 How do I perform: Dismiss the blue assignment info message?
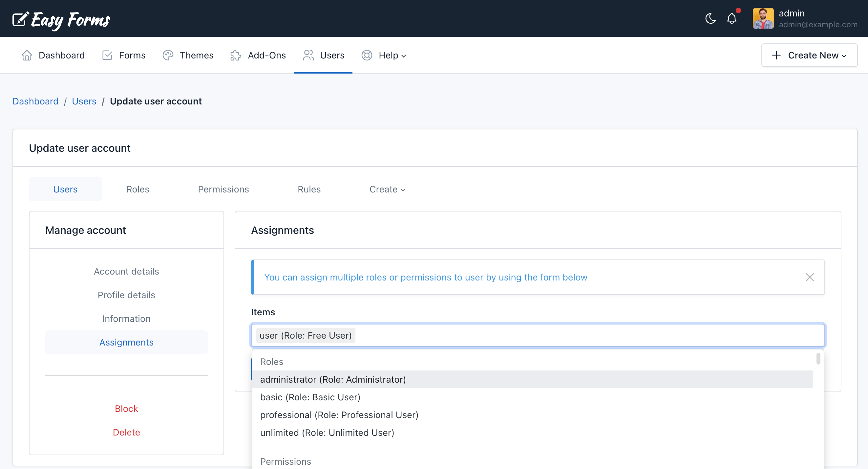click(810, 277)
